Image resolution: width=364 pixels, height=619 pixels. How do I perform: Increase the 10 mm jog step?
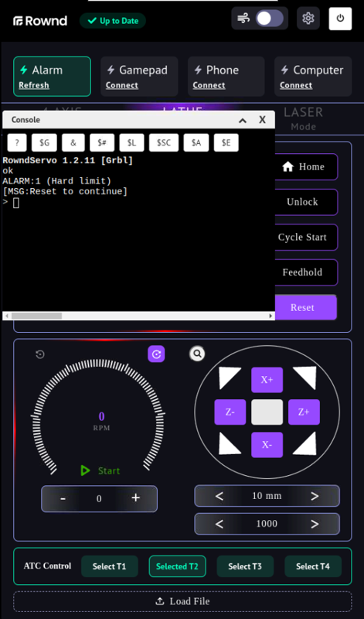pyautogui.click(x=315, y=496)
